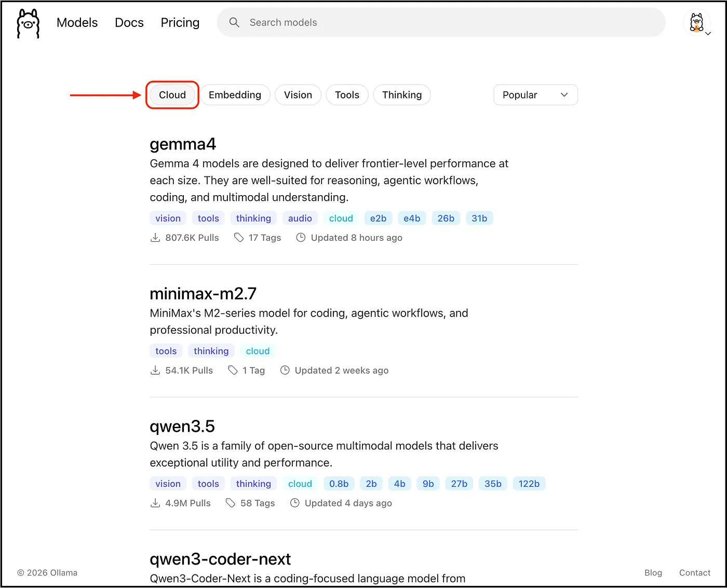This screenshot has height=588, width=727.
Task: Focus the Search models input field
Action: point(441,22)
